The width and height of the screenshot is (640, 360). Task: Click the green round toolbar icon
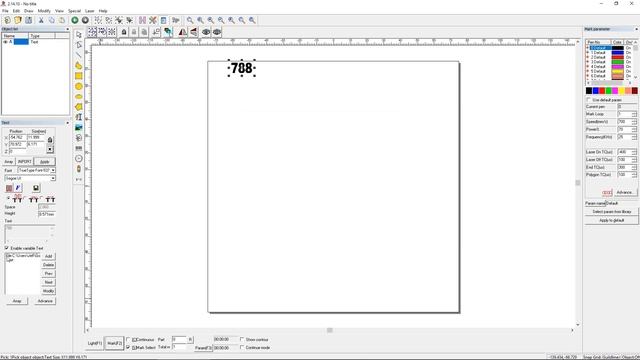pos(75,20)
